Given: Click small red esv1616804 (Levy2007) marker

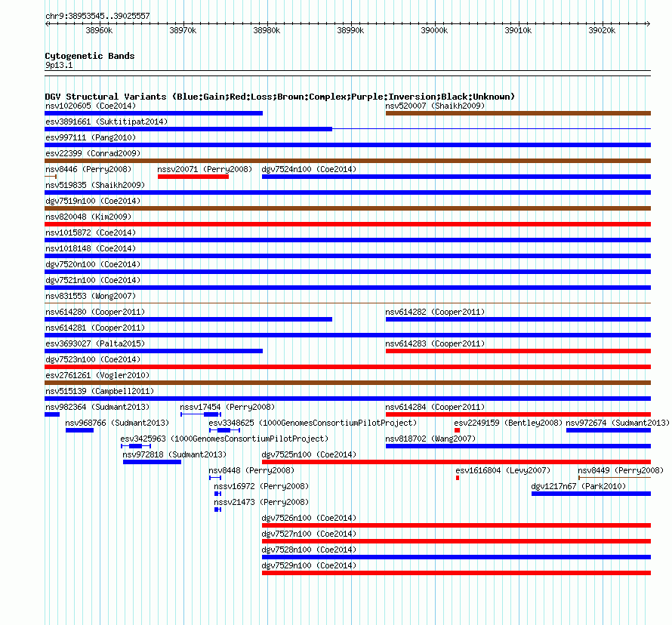Looking at the screenshot, I should [x=458, y=478].
